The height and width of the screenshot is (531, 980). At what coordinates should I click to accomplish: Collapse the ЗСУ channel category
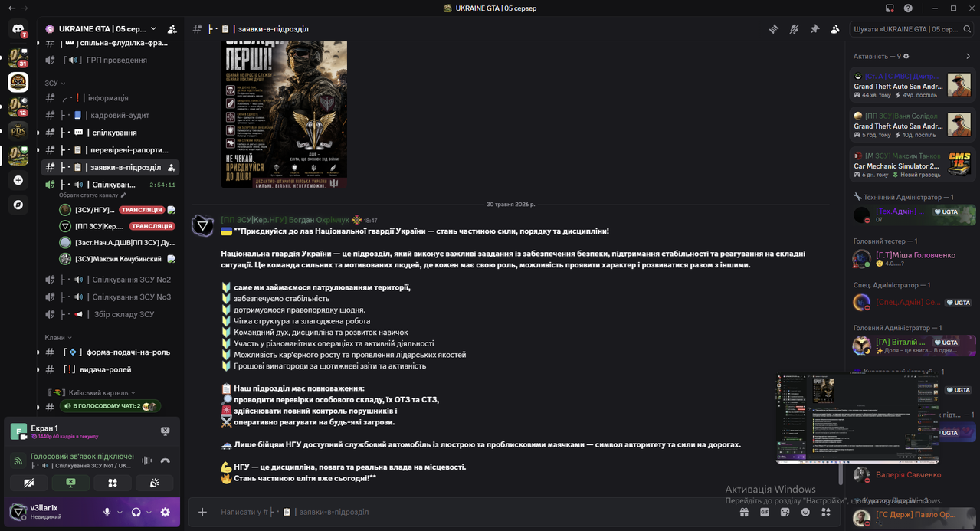point(55,83)
